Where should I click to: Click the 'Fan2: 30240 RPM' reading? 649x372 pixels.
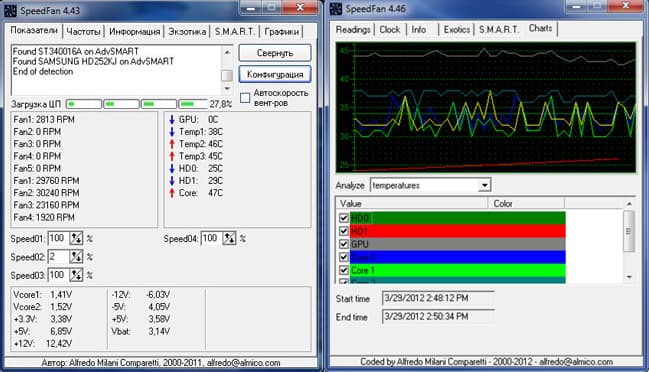[x=46, y=193]
